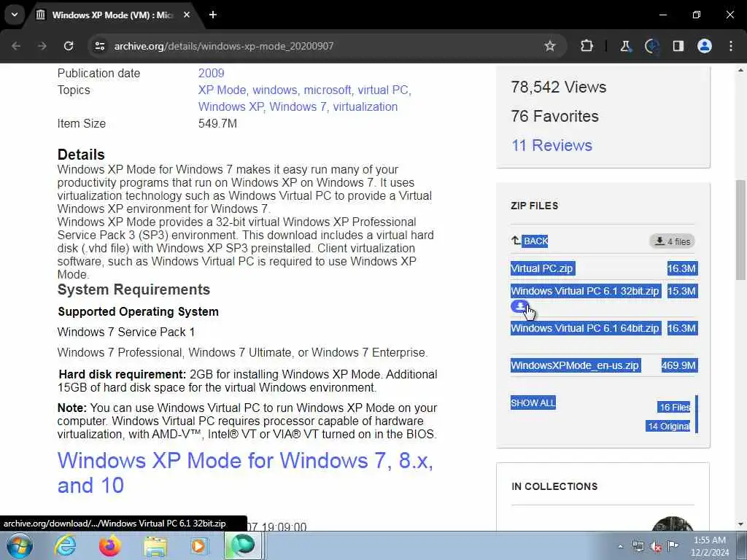Open site information icon in address bar
Viewport: 747px width, 560px height.
click(x=99, y=46)
